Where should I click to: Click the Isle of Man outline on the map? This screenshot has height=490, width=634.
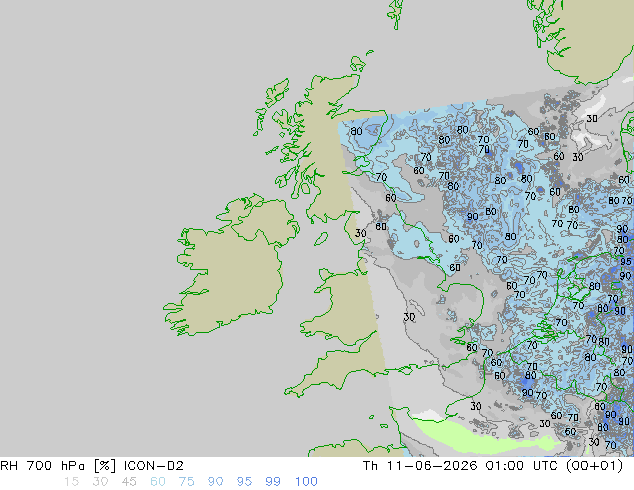(x=321, y=239)
